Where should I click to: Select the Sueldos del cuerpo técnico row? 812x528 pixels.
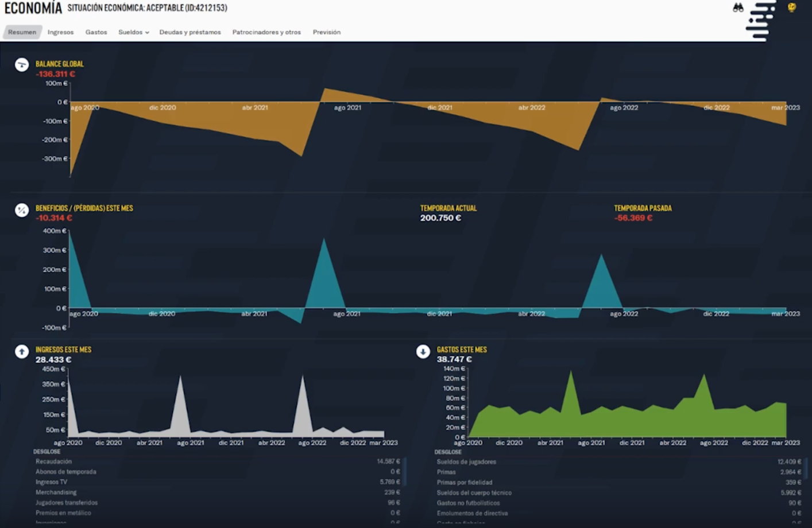[619, 493]
